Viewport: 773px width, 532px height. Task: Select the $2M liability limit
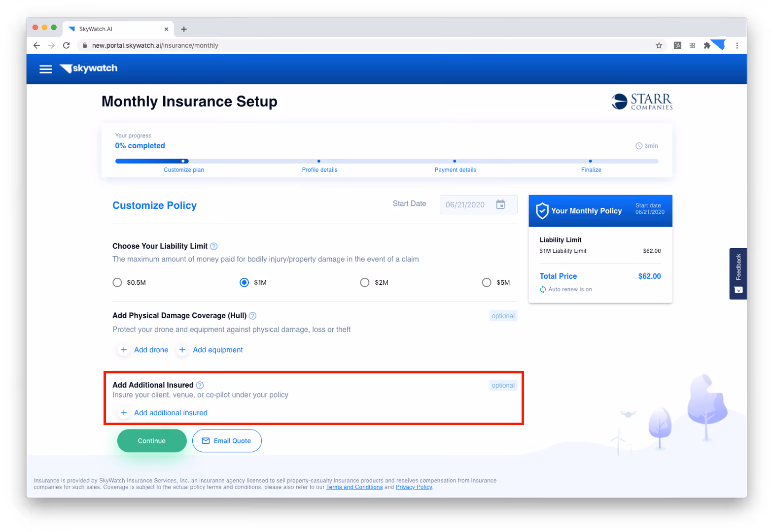click(365, 282)
